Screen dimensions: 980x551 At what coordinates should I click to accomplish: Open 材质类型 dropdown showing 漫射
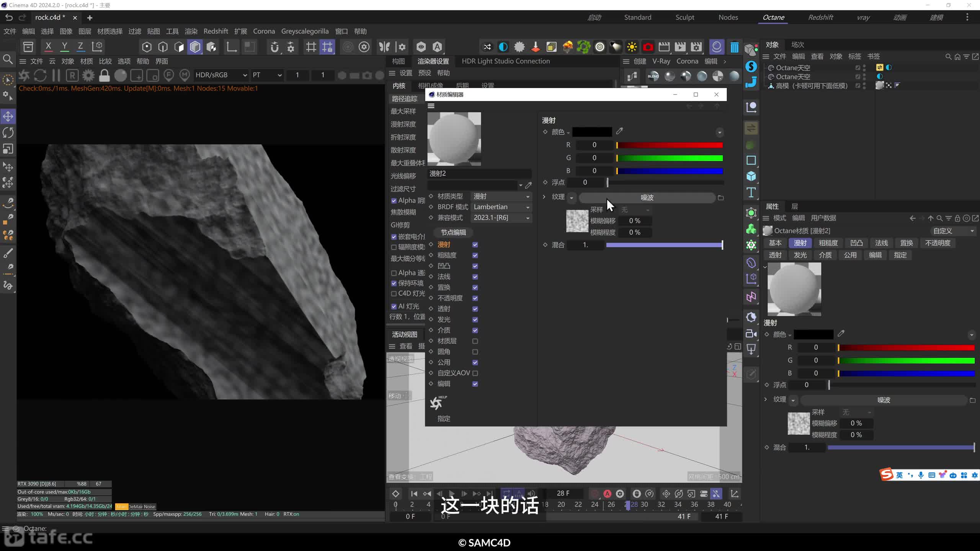coord(501,196)
